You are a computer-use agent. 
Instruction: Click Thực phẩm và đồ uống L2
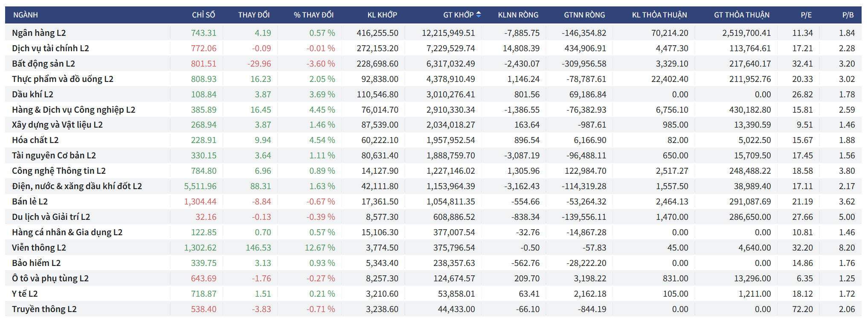click(63, 79)
